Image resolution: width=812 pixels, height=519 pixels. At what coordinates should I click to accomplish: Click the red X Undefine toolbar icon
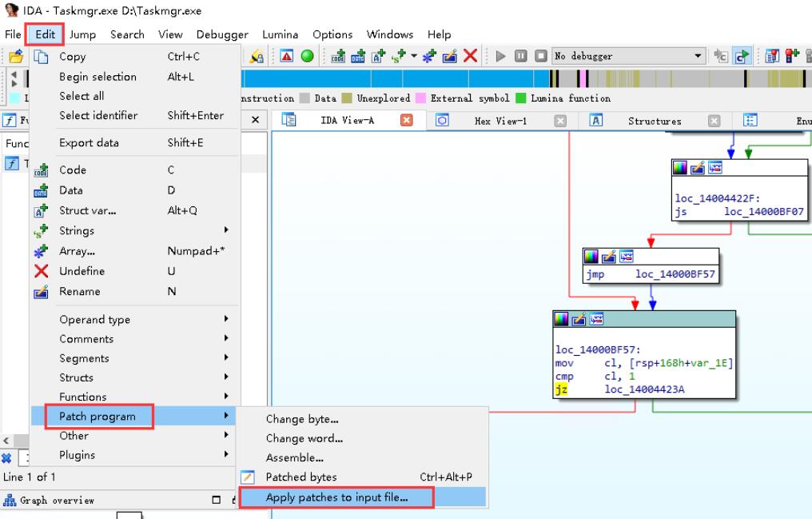[x=470, y=55]
